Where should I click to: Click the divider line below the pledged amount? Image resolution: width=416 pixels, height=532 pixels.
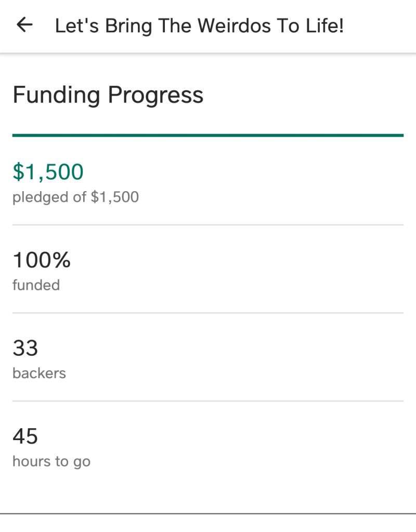pyautogui.click(x=208, y=225)
